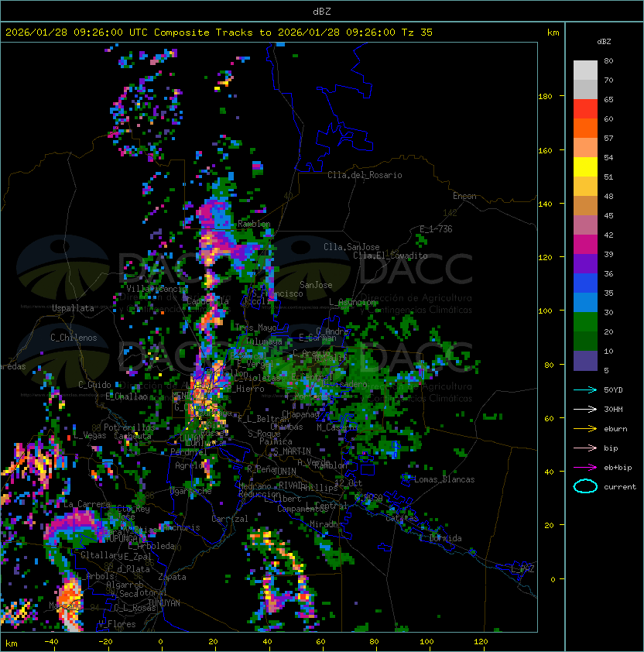Click the -40 km tick on the bottom axis
The width and height of the screenshot is (644, 652).
pos(51,642)
